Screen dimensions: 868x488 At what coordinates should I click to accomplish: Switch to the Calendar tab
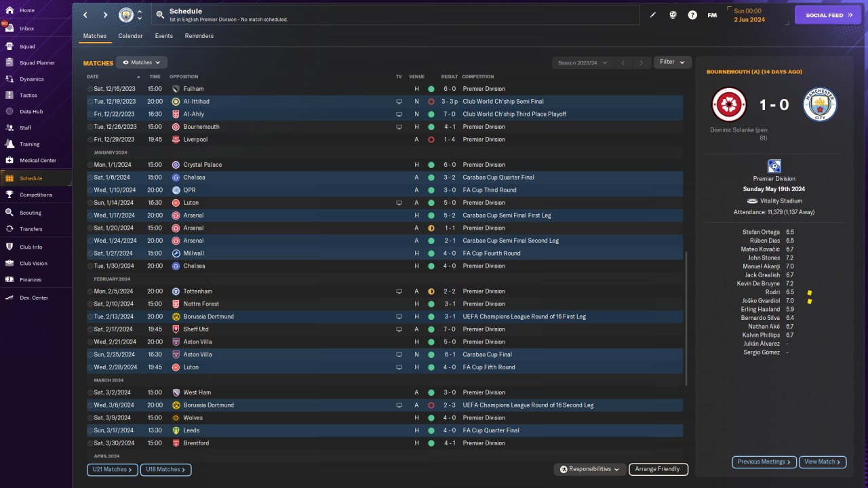(x=130, y=36)
